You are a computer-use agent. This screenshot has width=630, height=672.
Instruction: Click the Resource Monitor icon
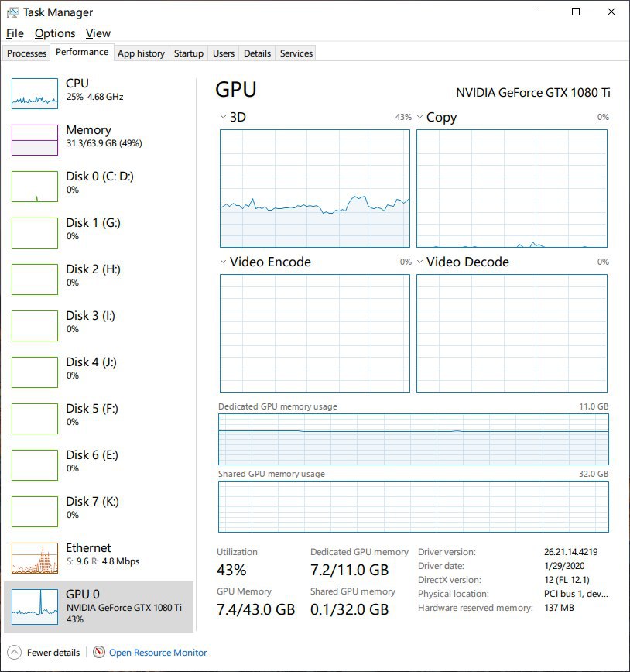[99, 652]
